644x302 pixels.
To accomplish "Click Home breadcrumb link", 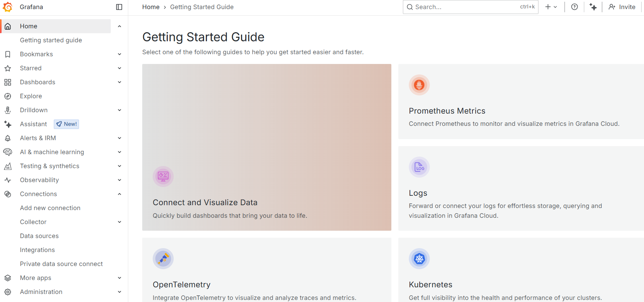I will 151,7.
